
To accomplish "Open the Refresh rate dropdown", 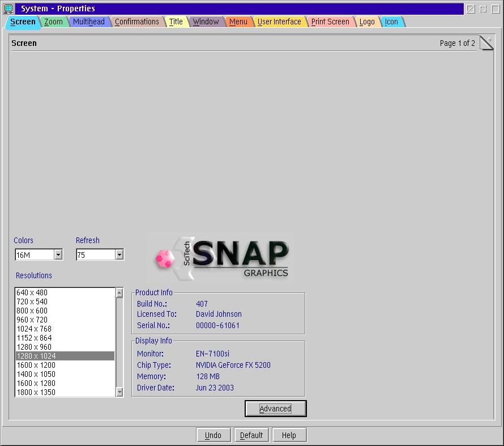I will coord(119,255).
